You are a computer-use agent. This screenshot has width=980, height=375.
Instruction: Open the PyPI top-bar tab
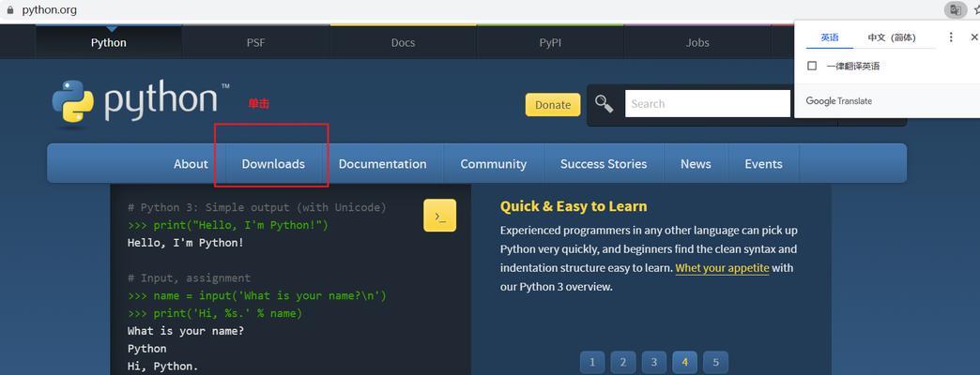click(x=550, y=42)
